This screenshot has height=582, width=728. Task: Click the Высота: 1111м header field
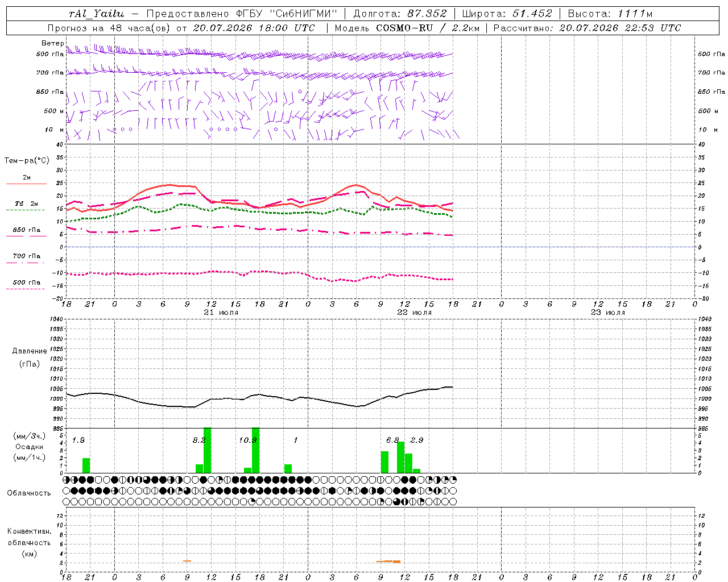[610, 14]
